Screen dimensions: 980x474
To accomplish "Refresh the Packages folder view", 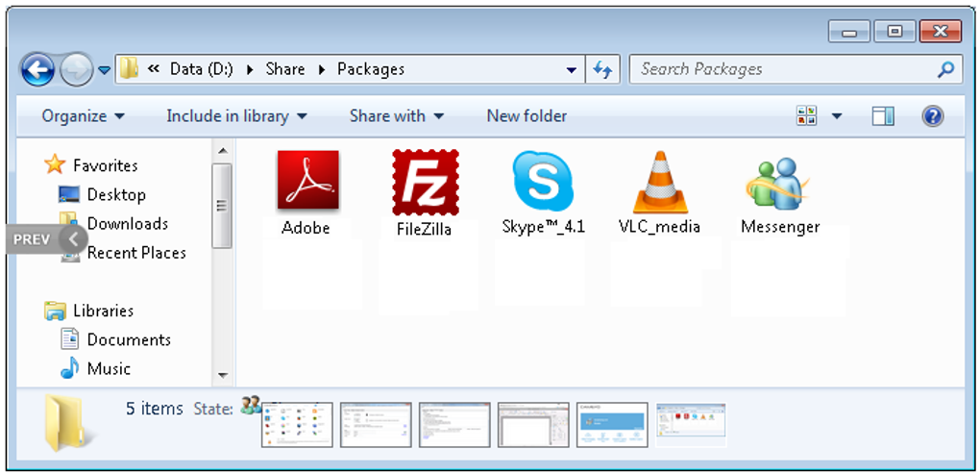I will pos(602,69).
